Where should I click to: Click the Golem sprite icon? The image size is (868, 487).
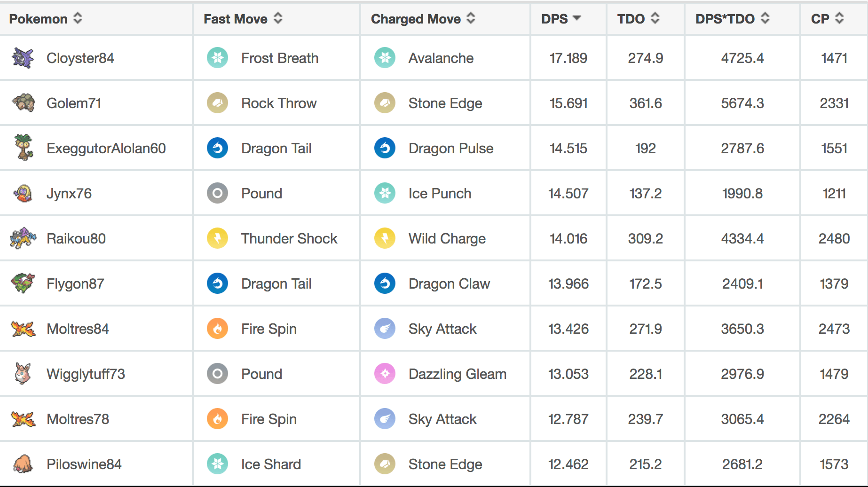(24, 102)
